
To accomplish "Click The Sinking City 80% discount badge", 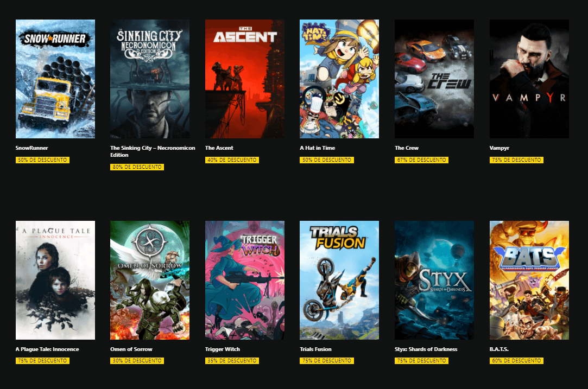I will coord(137,167).
